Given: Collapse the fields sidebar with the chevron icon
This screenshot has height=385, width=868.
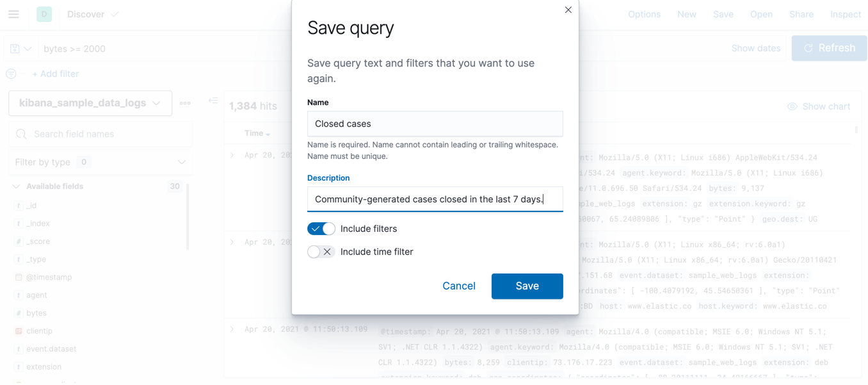Looking at the screenshot, I should click(213, 101).
